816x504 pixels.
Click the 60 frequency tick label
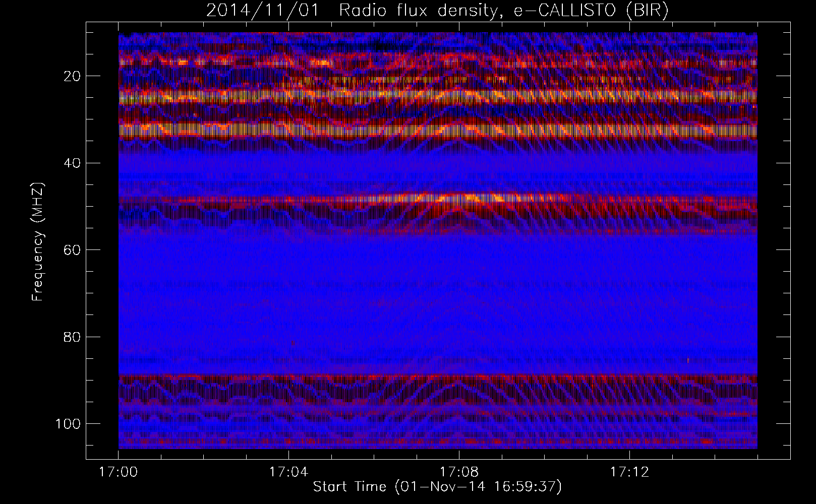(72, 249)
